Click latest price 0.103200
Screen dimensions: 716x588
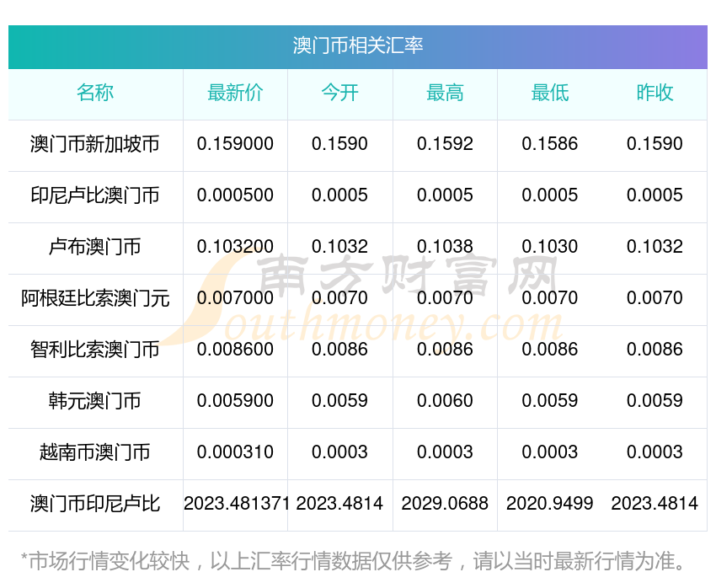point(235,247)
